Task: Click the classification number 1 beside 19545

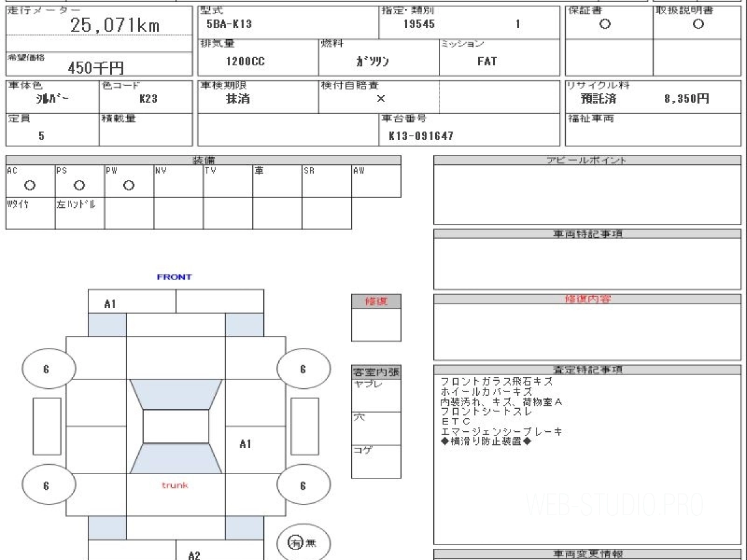Action: point(517,25)
